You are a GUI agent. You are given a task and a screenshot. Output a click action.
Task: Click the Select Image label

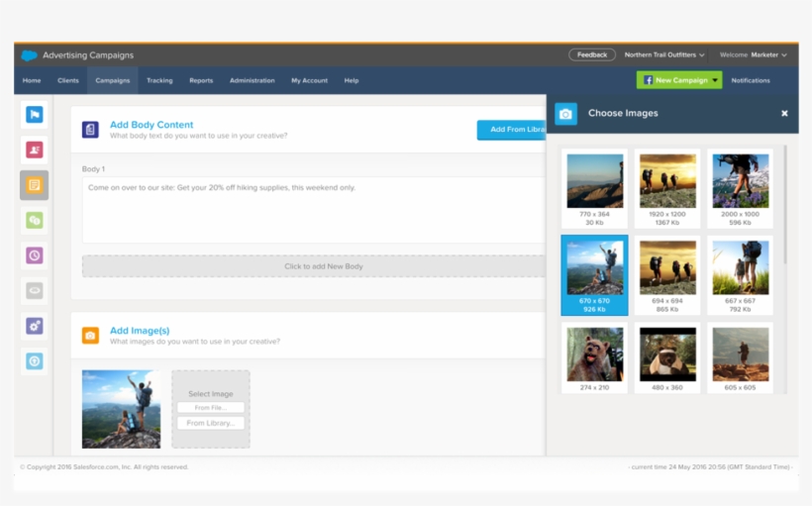tap(211, 394)
